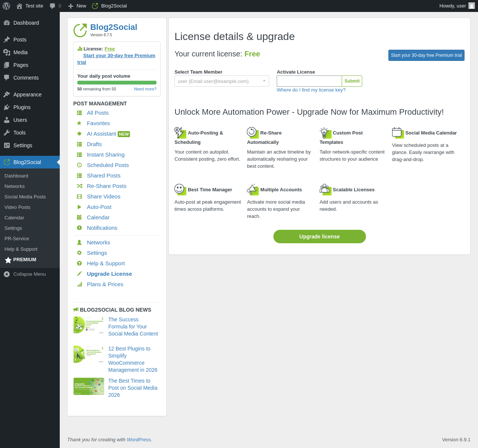Open the comments bubble in admin bar
478x448 pixels.
[53, 6]
